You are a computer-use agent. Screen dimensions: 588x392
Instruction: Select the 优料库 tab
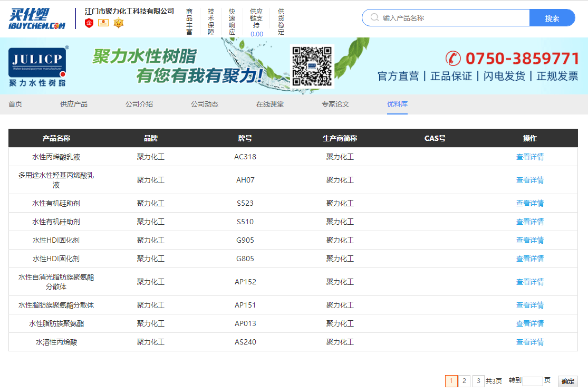click(397, 104)
